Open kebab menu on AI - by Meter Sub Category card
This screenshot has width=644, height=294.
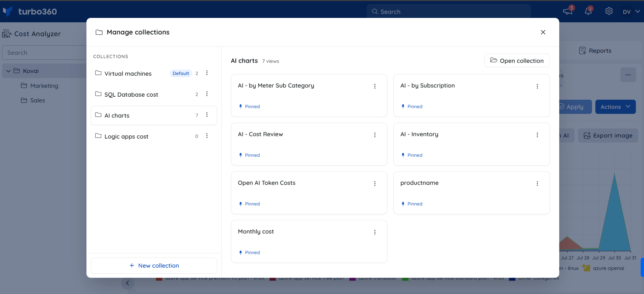point(375,86)
